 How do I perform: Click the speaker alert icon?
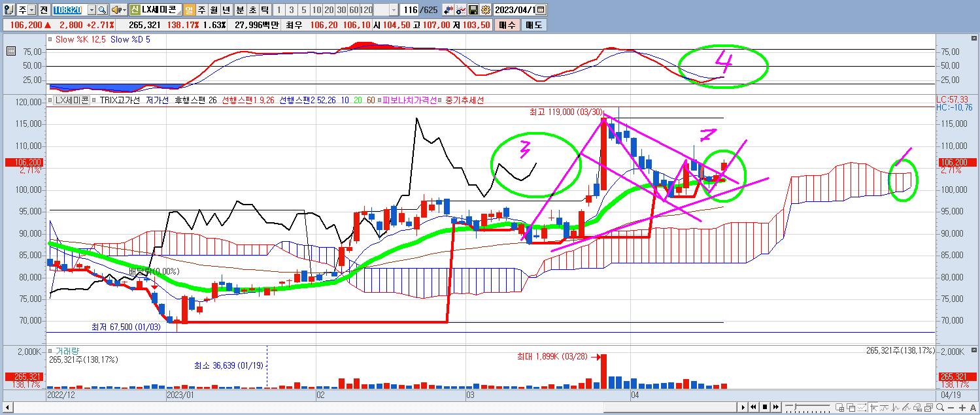click(116, 10)
